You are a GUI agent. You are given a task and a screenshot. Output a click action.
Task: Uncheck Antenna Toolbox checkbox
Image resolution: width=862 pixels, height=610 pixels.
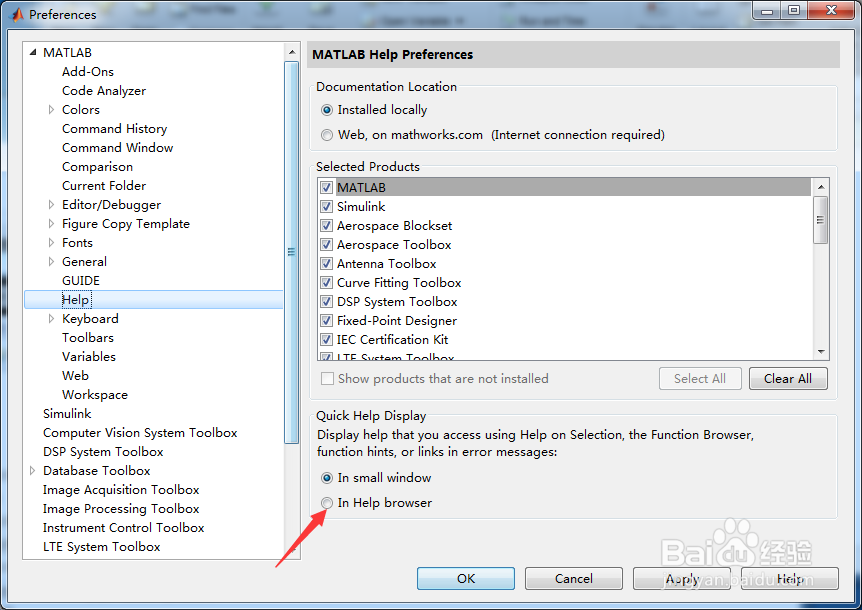(327, 264)
